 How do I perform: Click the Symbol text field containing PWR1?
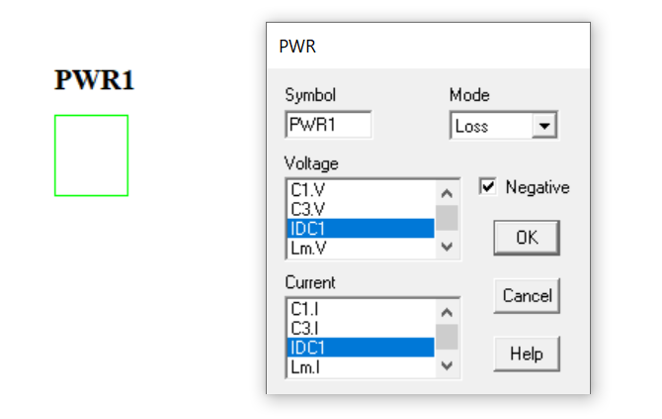328,125
